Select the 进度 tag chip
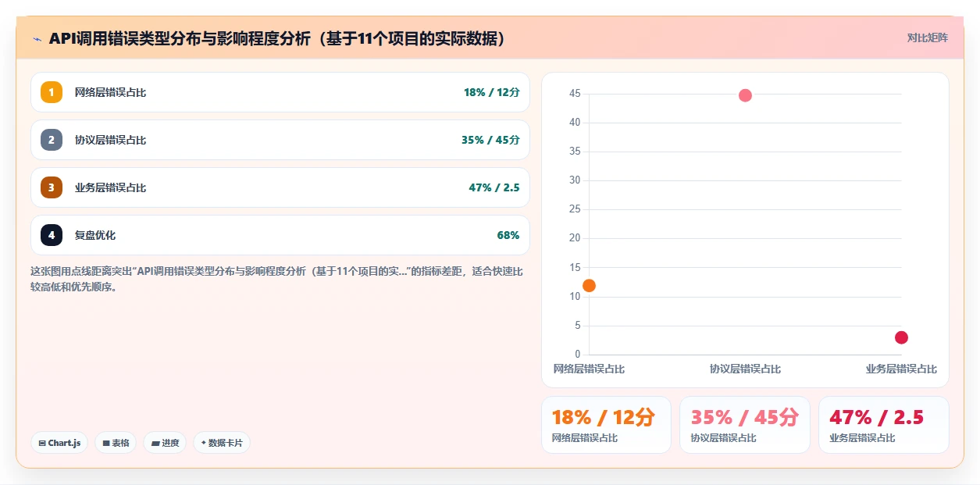980x485 pixels. [x=165, y=443]
